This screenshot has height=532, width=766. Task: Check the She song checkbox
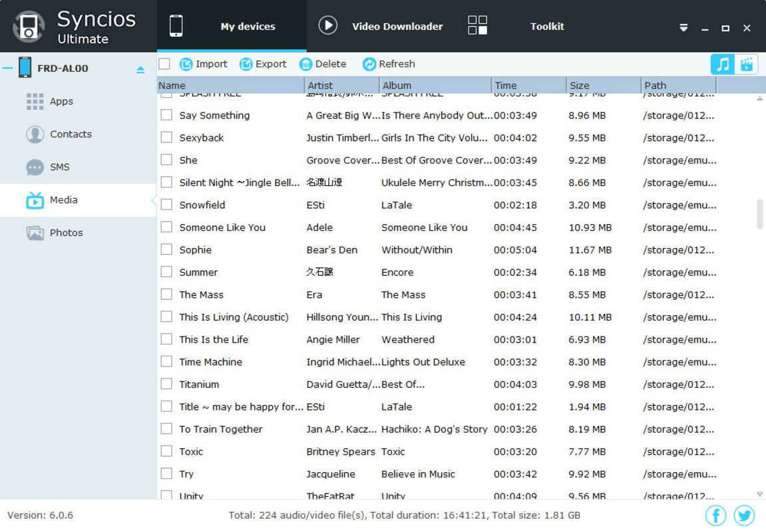pos(166,160)
